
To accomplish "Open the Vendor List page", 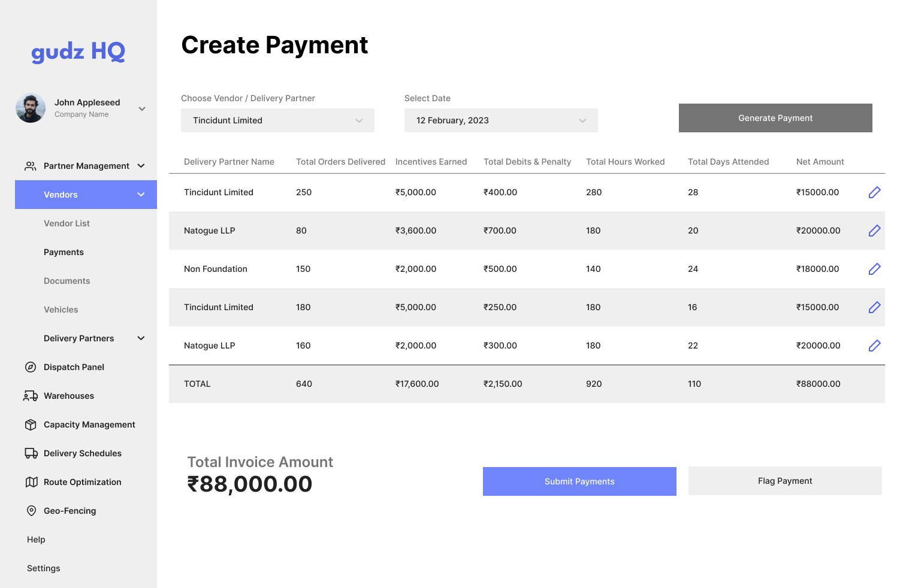I will click(x=67, y=223).
